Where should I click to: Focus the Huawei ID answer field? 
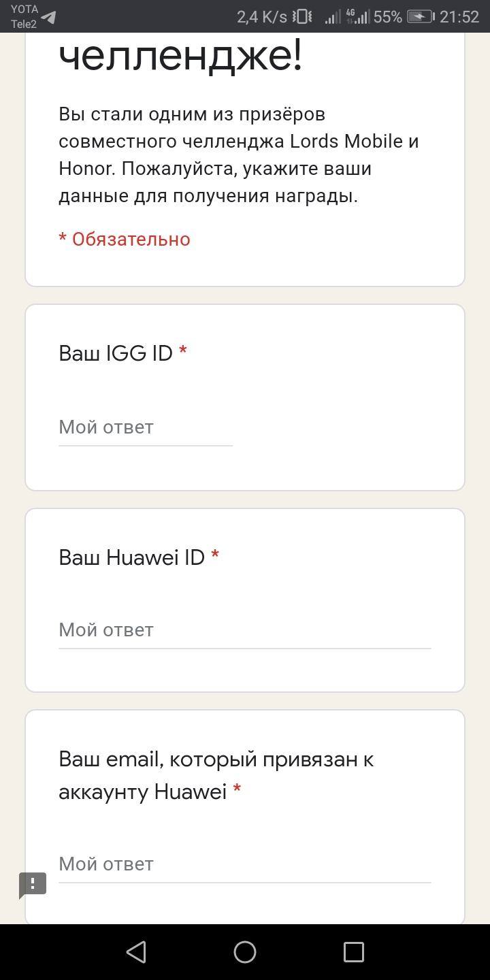[x=244, y=631]
